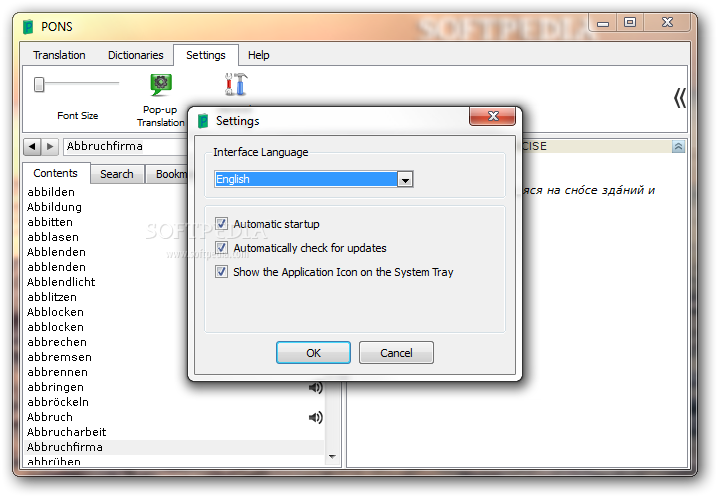This screenshot has height=497, width=718.
Task: Go back with the left arrow
Action: click(x=32, y=147)
